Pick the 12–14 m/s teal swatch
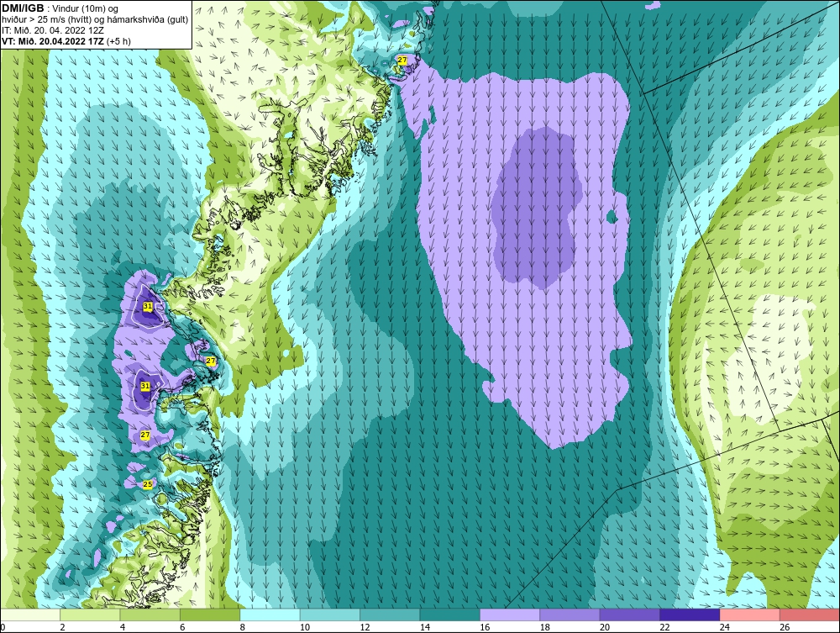Image resolution: width=840 pixels, height=633 pixels. [390, 615]
